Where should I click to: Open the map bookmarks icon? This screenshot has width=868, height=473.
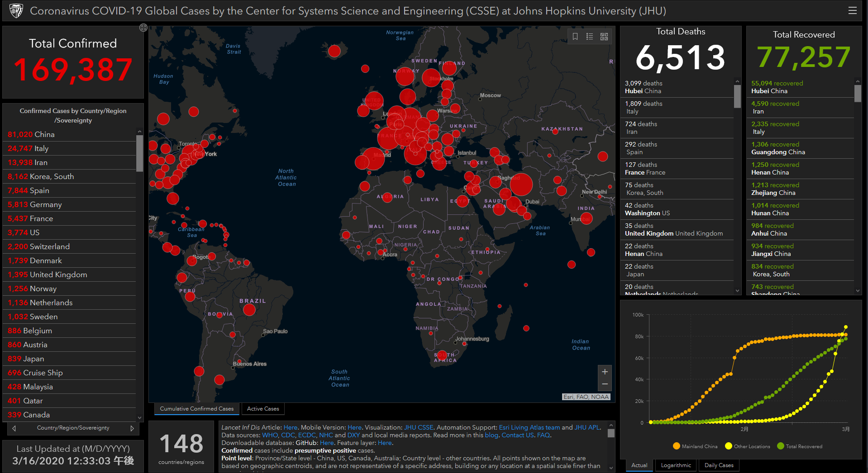(x=575, y=37)
